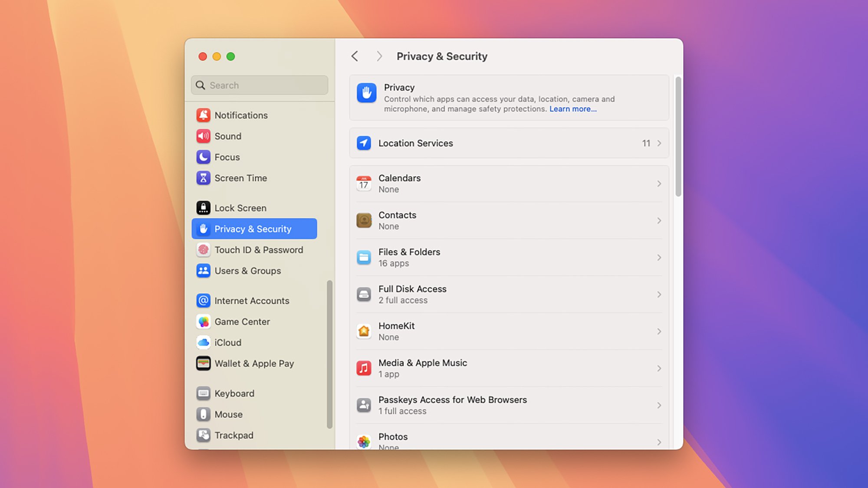
Task: Click the Internet Accounts @ icon
Action: pyautogui.click(x=203, y=301)
